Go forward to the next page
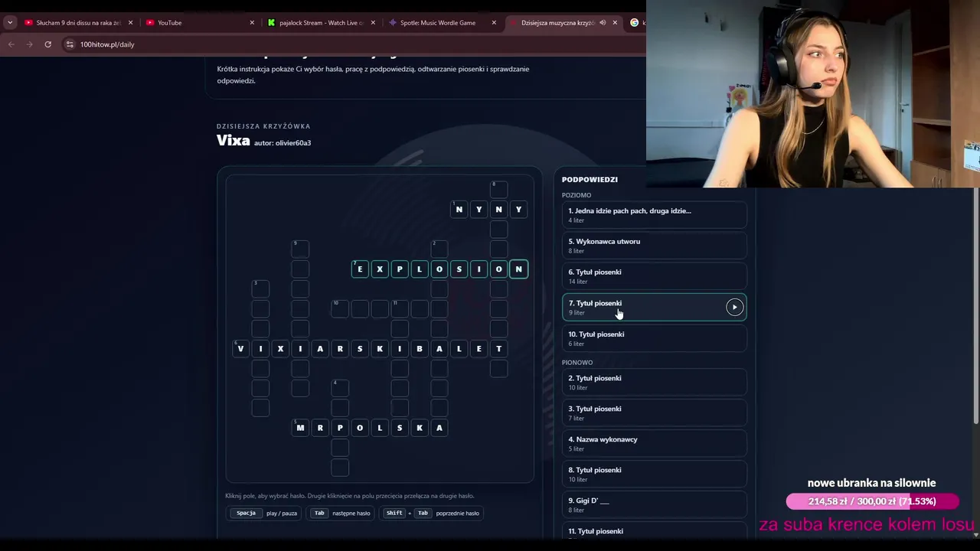Image resolution: width=980 pixels, height=551 pixels. click(x=29, y=44)
